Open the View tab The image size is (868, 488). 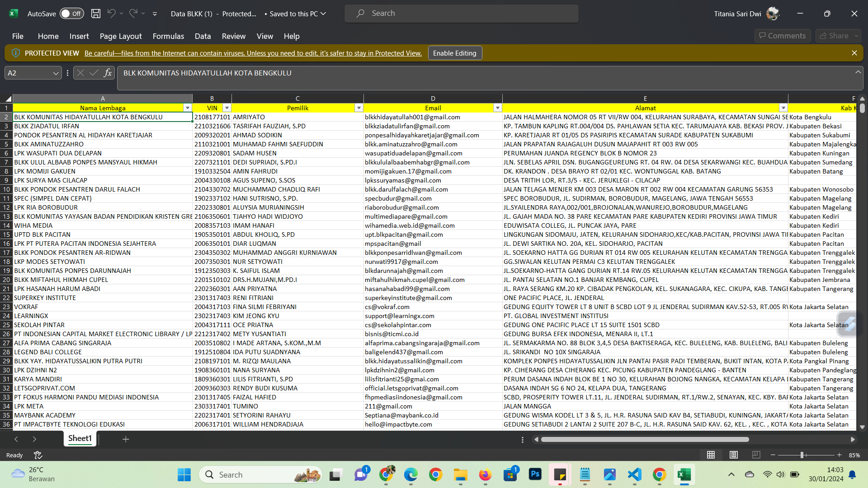tap(265, 36)
